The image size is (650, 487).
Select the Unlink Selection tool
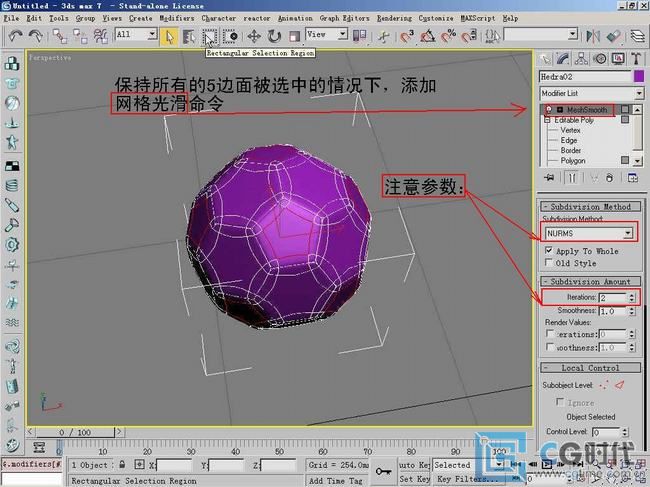tap(80, 36)
